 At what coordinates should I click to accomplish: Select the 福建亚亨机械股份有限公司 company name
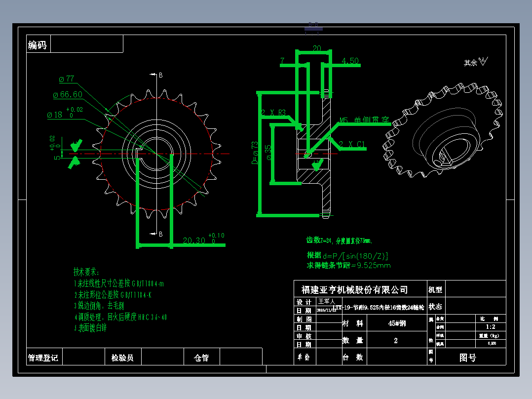tap(354, 290)
